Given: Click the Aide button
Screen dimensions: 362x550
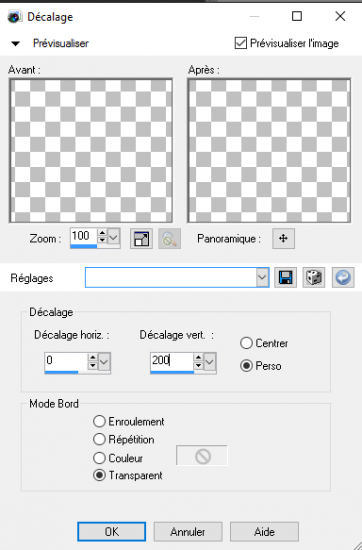Looking at the screenshot, I should pyautogui.click(x=264, y=532).
